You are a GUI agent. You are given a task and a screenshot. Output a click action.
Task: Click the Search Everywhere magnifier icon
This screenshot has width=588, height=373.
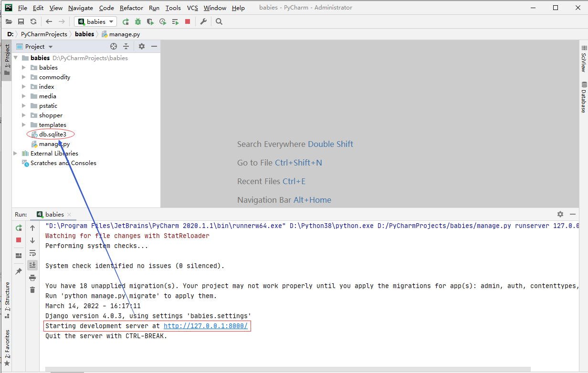click(219, 21)
